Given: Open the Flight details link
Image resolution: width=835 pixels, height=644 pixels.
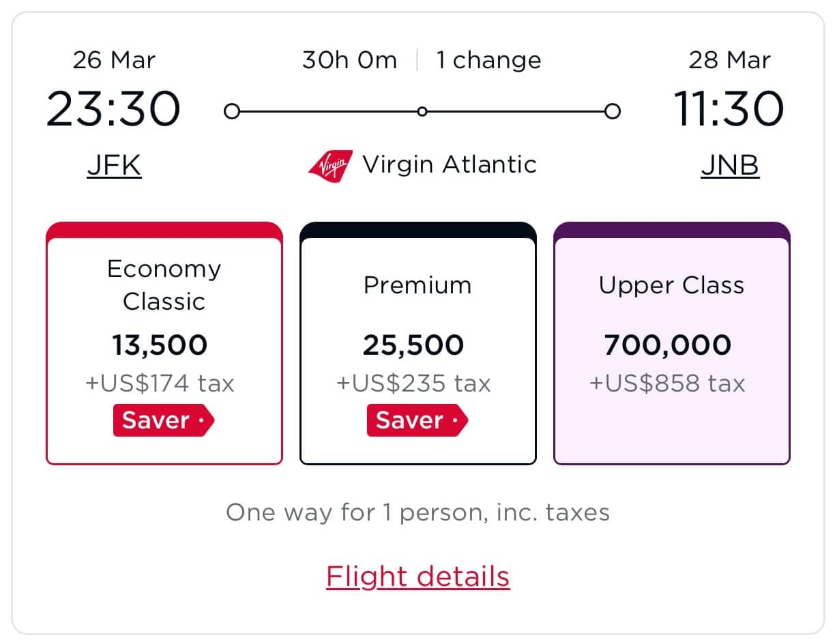Looking at the screenshot, I should [x=417, y=576].
